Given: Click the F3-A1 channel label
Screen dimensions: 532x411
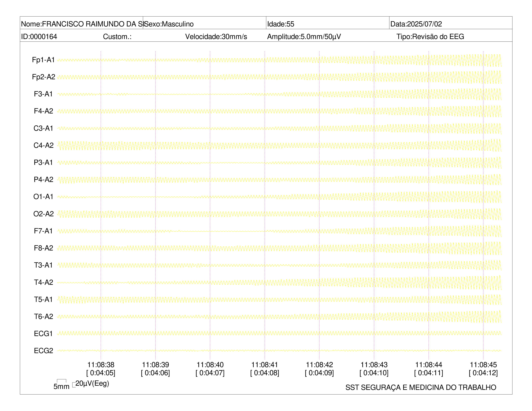Looking at the screenshot, I should click(x=43, y=94).
